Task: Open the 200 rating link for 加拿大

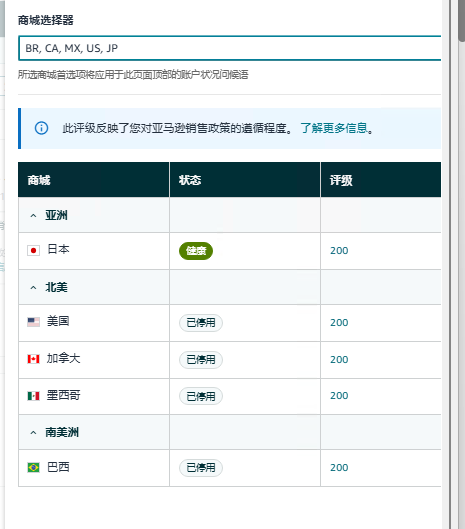Action: click(x=339, y=360)
